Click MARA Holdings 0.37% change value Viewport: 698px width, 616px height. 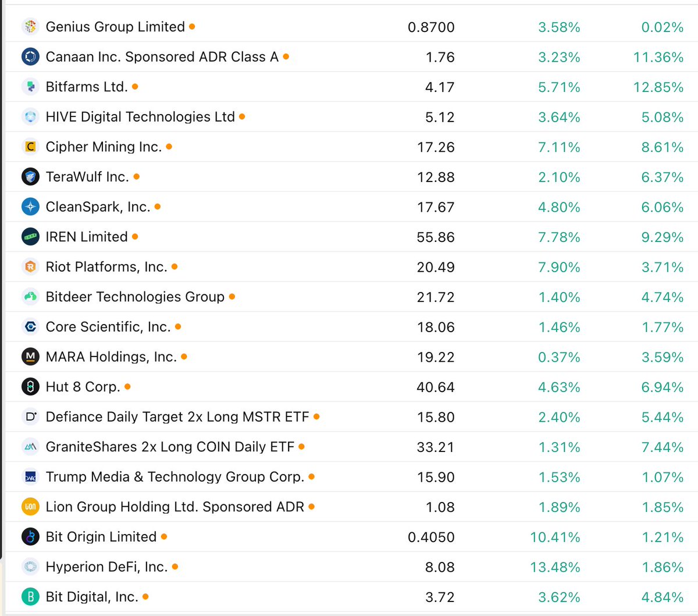point(559,357)
